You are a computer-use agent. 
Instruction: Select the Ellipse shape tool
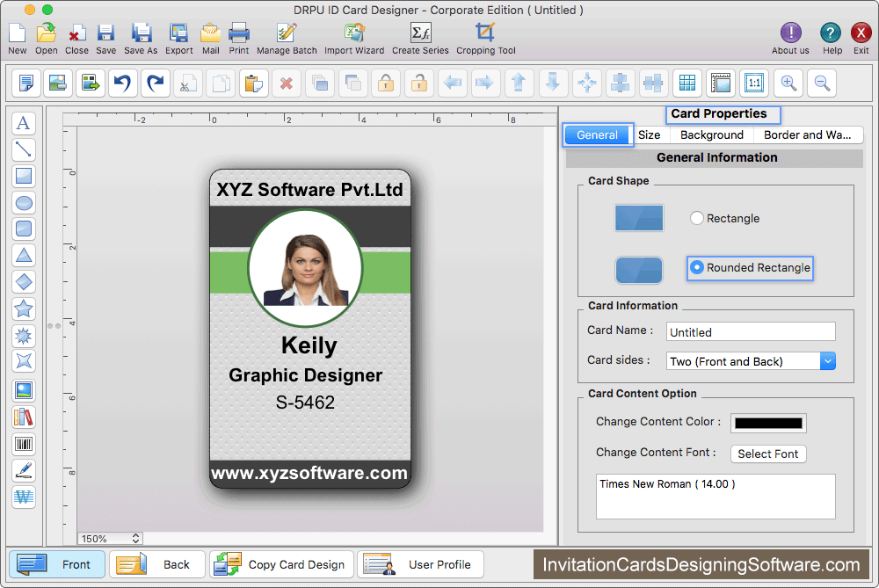pyautogui.click(x=24, y=203)
